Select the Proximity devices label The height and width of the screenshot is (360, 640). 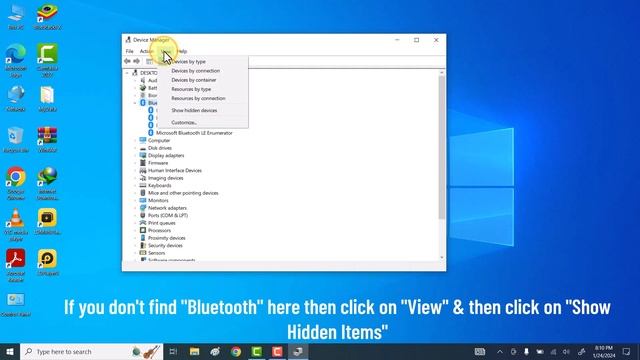coord(167,238)
